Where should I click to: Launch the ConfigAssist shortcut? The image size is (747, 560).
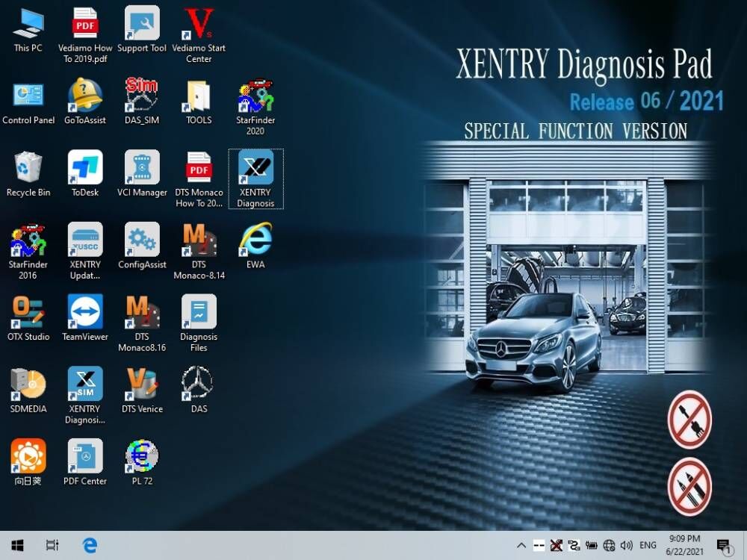[142, 246]
